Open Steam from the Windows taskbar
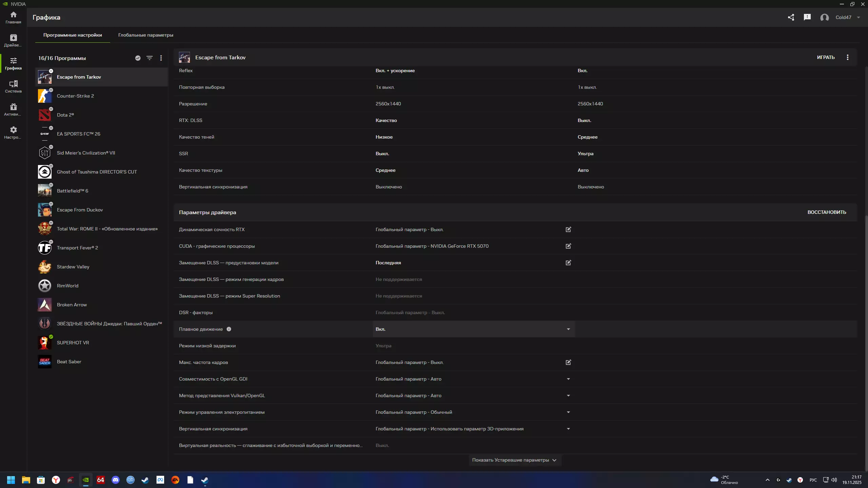 145,480
